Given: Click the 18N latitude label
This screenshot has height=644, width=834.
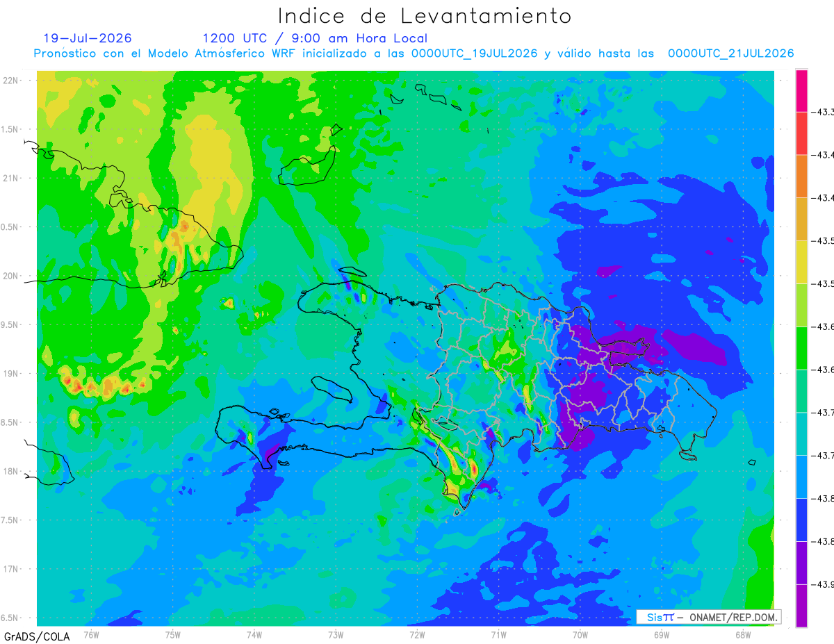Looking at the screenshot, I should pos(10,471).
